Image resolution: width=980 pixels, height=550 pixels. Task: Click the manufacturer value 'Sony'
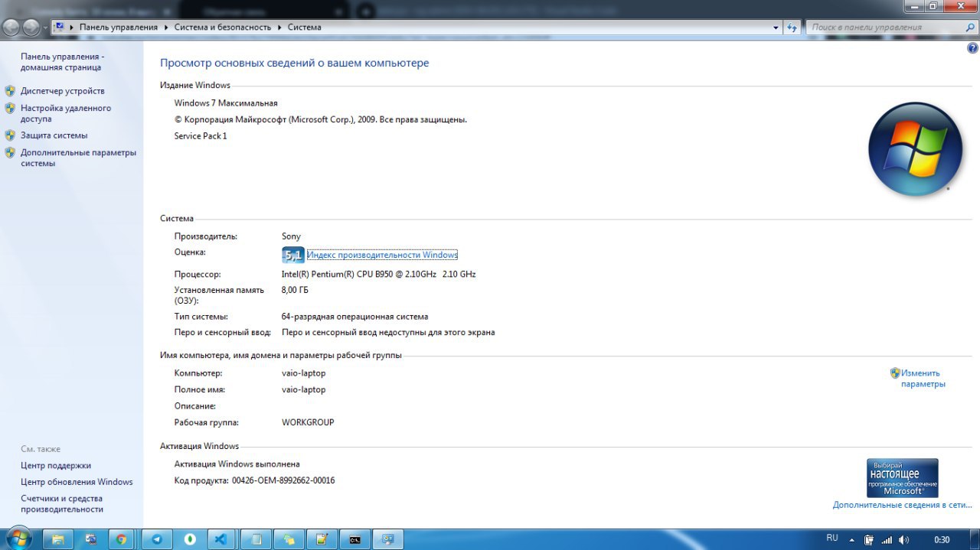pos(292,236)
